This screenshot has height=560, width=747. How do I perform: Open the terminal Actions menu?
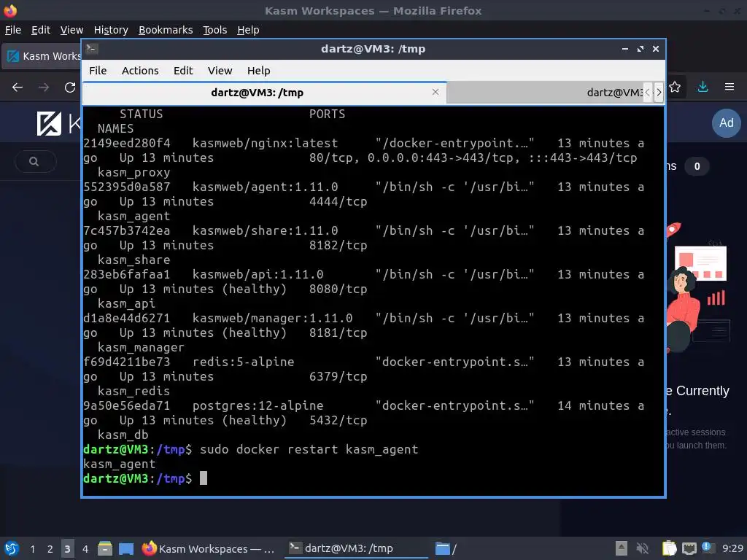tap(140, 71)
